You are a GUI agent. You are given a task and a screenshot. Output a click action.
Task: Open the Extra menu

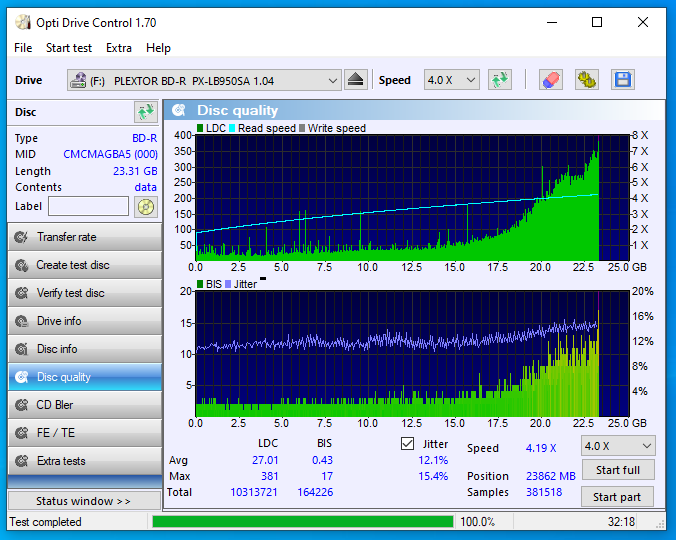click(x=119, y=48)
